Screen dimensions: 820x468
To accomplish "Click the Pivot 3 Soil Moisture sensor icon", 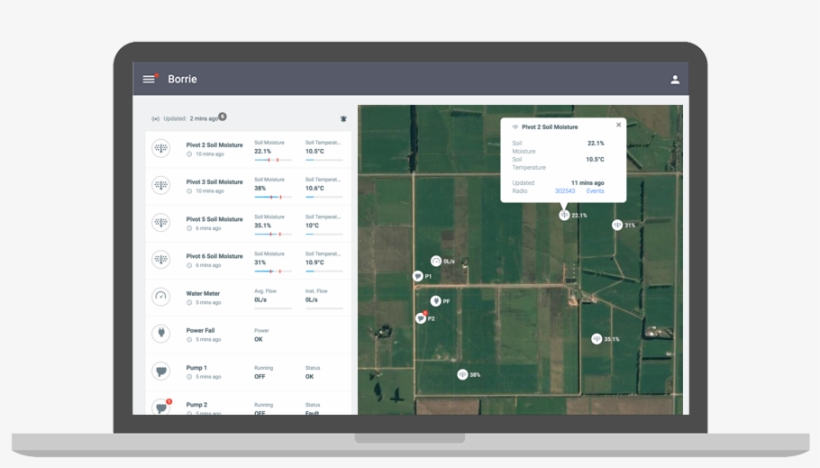I will tap(161, 185).
